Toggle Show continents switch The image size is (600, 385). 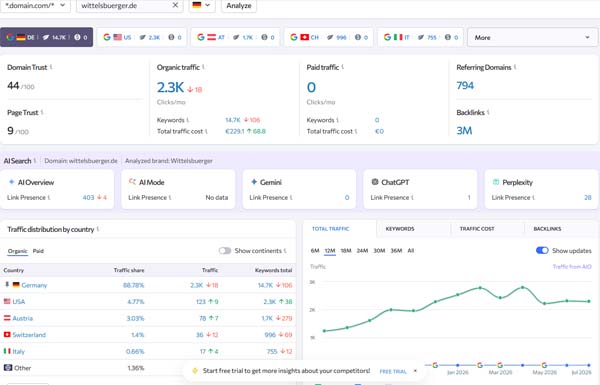coord(225,251)
